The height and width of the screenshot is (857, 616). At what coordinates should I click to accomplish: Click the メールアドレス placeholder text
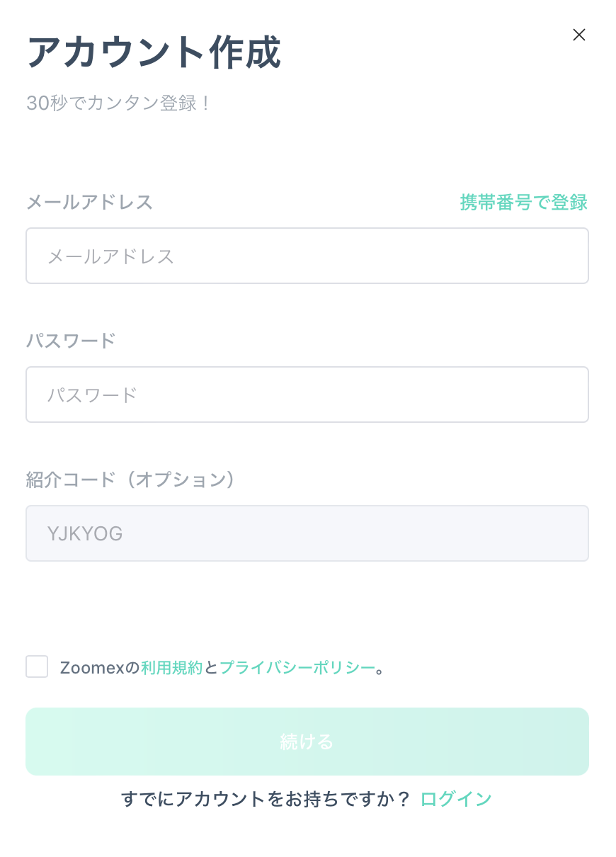pos(111,256)
